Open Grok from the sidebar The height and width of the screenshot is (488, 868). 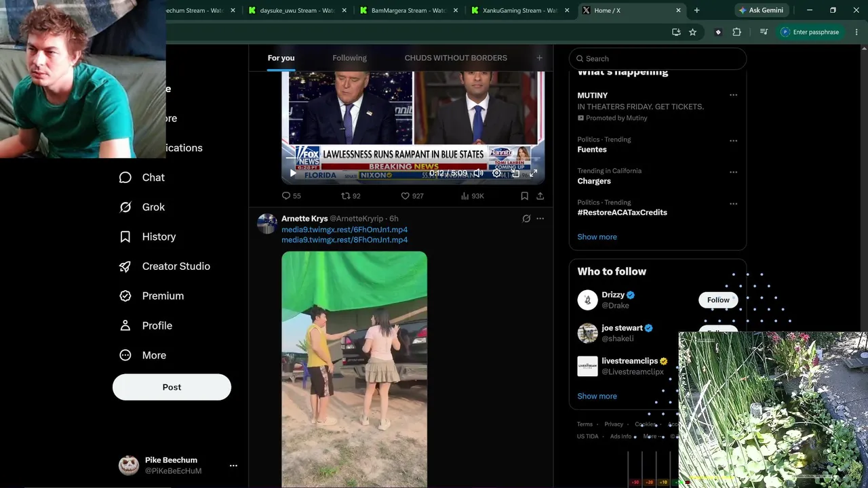pyautogui.click(x=142, y=207)
